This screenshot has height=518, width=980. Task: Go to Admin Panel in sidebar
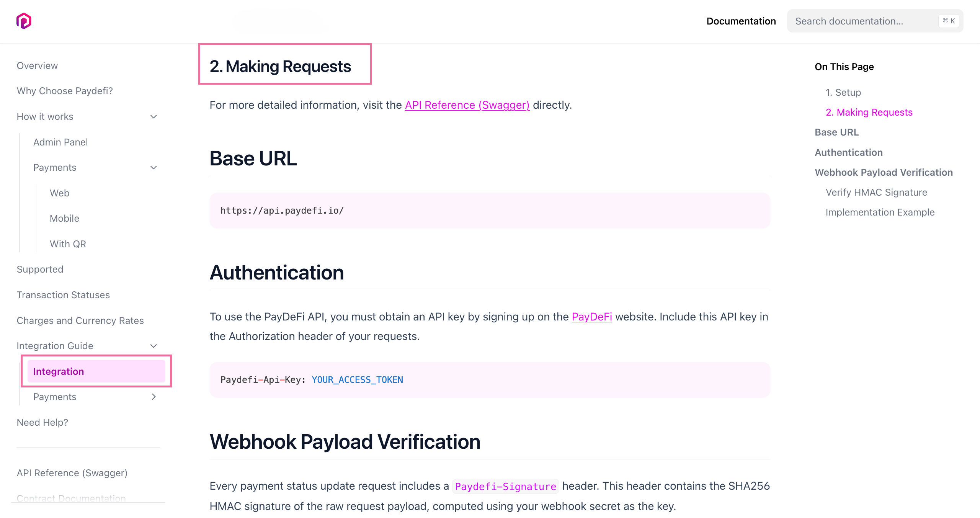click(x=60, y=142)
